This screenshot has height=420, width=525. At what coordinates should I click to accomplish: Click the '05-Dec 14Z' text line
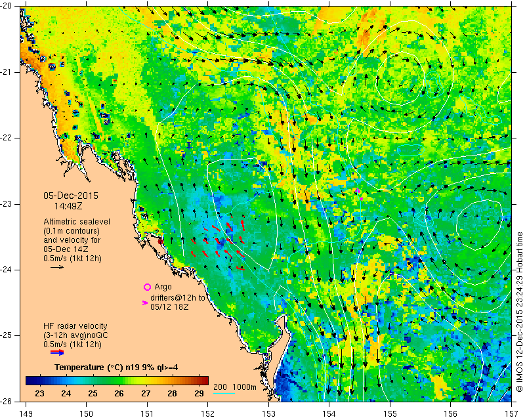point(65,249)
